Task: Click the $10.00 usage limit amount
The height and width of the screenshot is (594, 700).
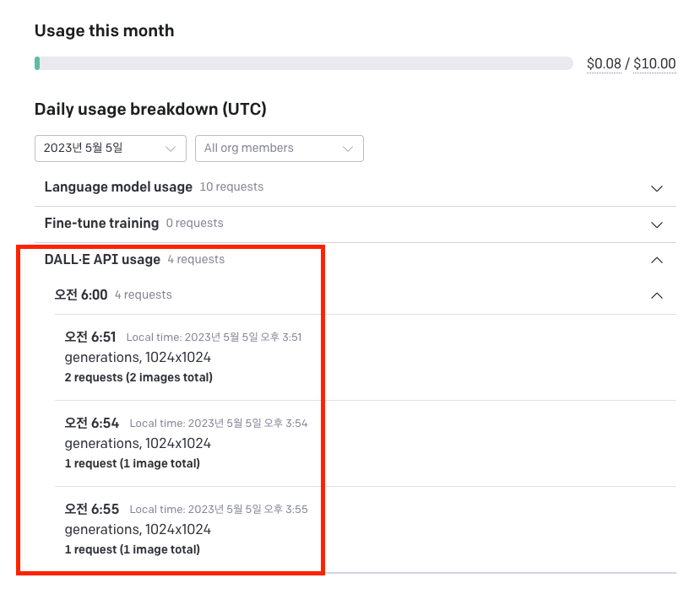Action: [x=654, y=64]
